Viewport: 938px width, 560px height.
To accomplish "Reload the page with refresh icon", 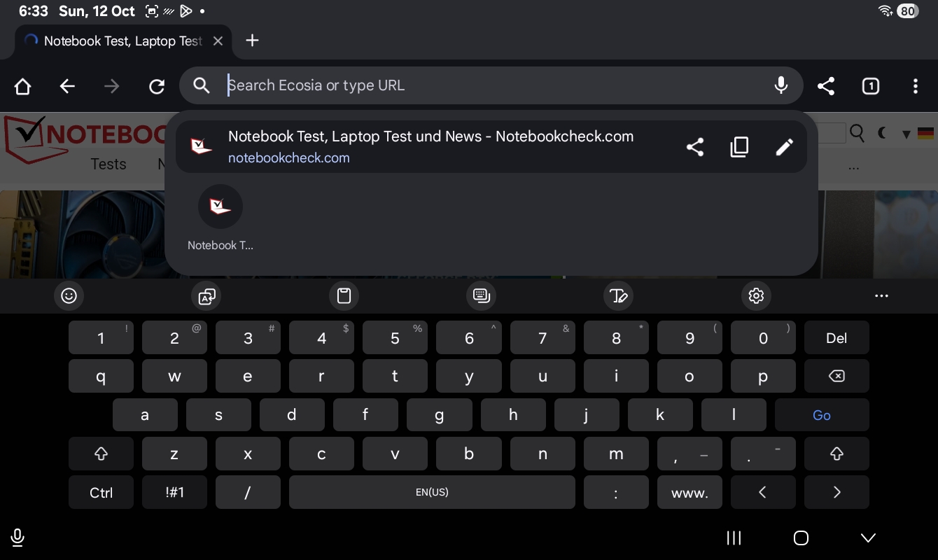I will [157, 86].
